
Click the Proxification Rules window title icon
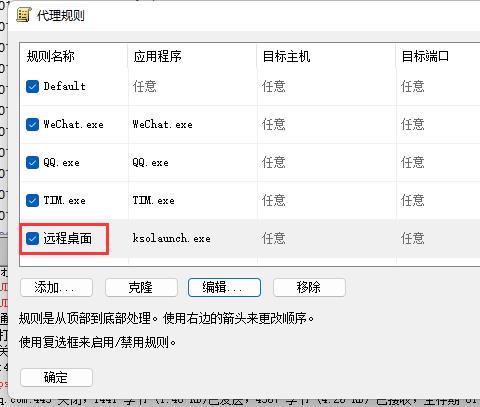coord(24,15)
